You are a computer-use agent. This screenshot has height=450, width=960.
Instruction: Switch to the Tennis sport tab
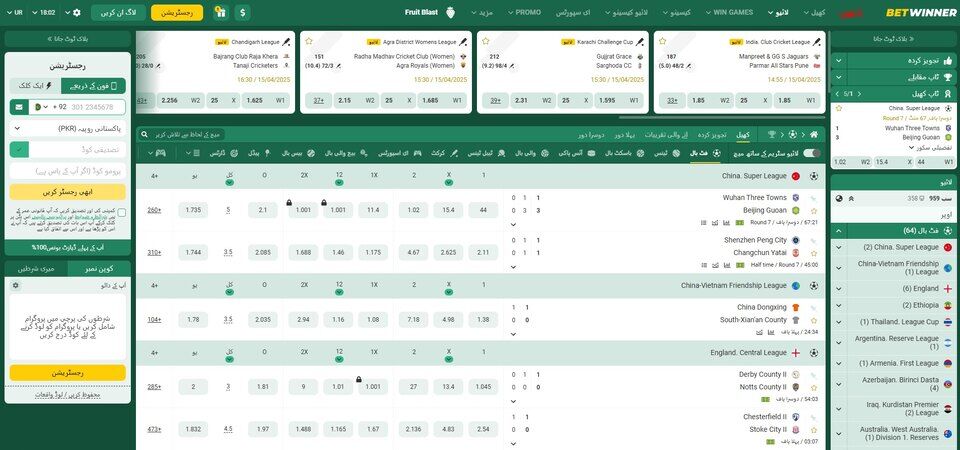point(667,152)
